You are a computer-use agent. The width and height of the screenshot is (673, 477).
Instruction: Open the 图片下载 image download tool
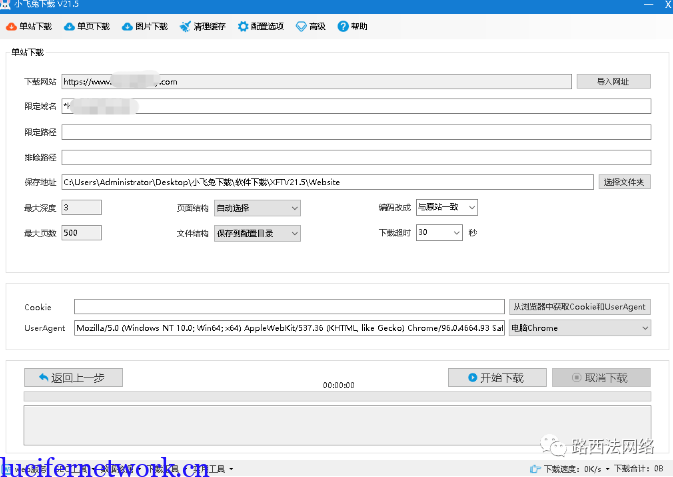145,27
